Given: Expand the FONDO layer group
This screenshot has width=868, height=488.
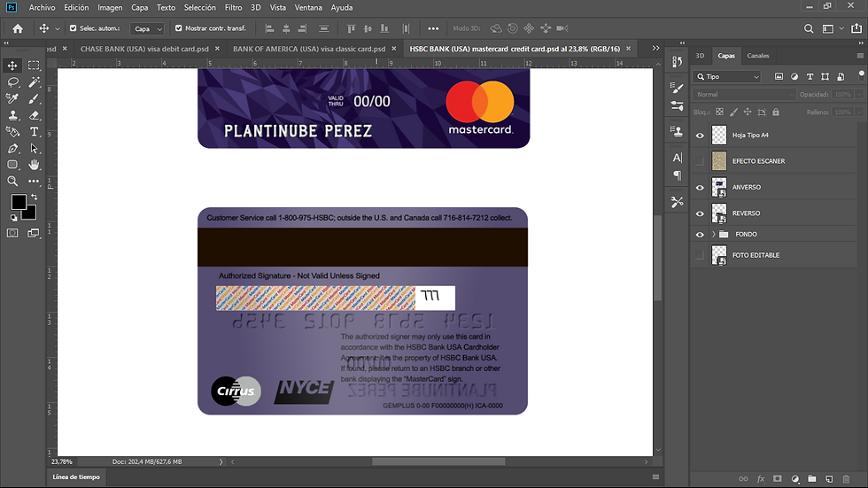Looking at the screenshot, I should point(714,235).
